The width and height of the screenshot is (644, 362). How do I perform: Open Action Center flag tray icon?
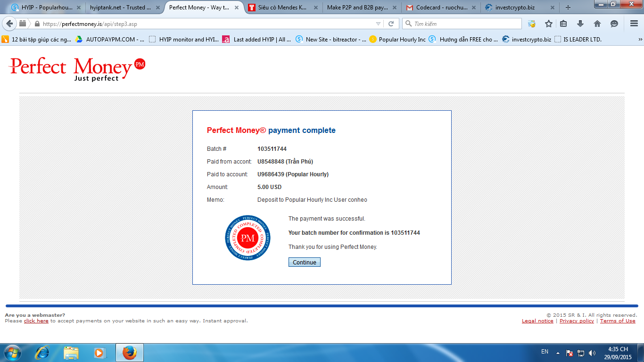[570, 353]
